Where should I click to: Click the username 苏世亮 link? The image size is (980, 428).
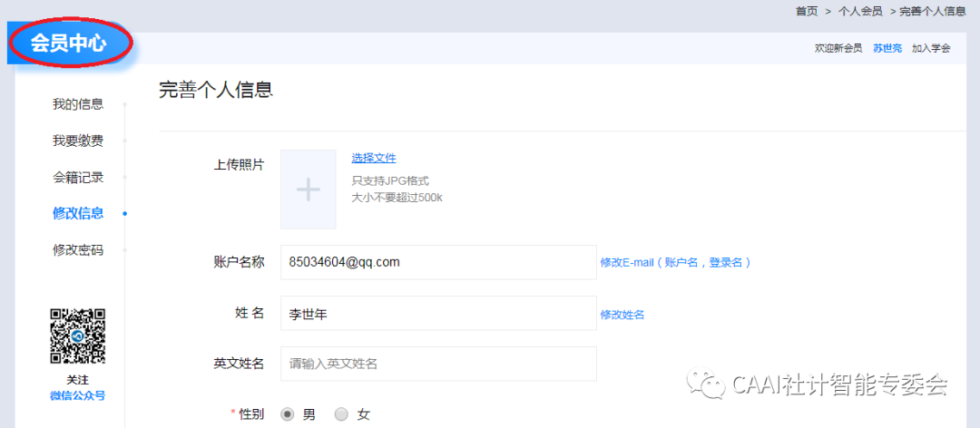(887, 48)
